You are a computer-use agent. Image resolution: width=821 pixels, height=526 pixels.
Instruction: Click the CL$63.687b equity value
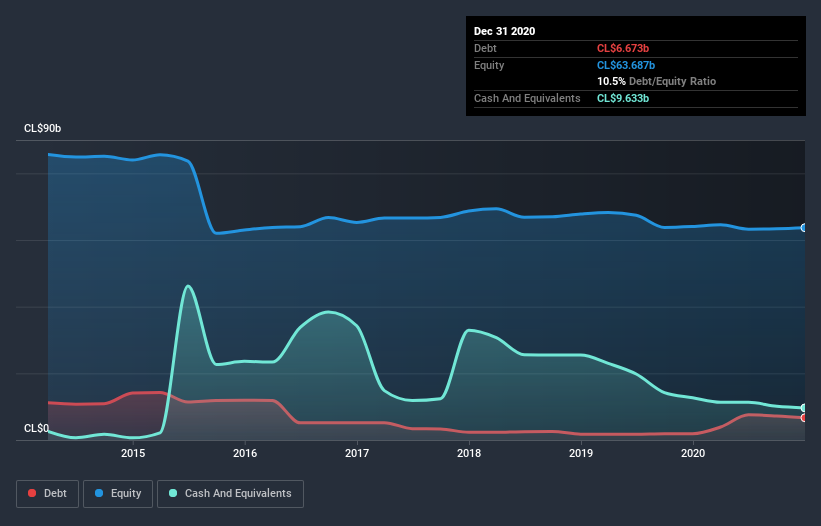click(x=626, y=65)
